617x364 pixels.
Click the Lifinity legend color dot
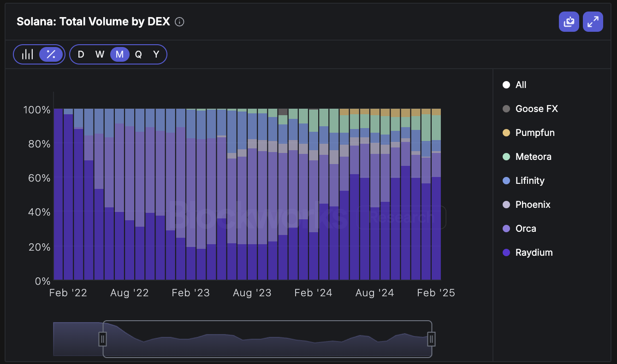point(506,181)
